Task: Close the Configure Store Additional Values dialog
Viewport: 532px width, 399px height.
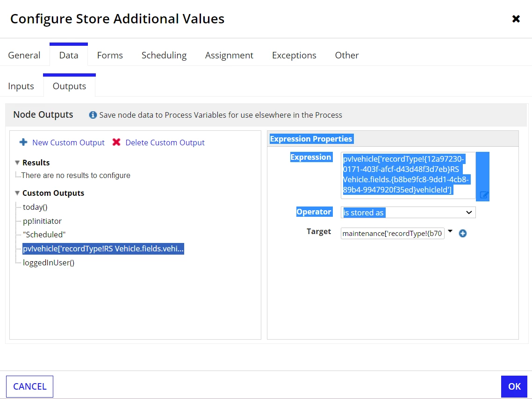Action: 516,19
